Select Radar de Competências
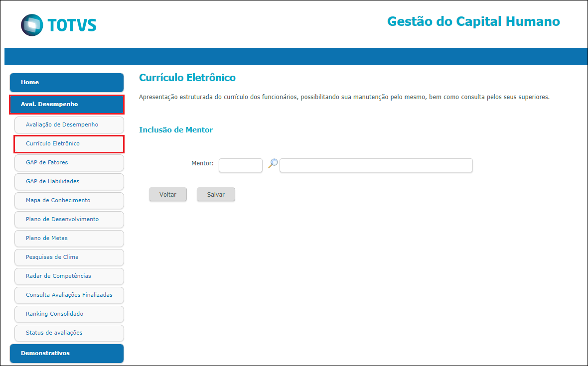Screen dimensions: 588x366 (69, 276)
